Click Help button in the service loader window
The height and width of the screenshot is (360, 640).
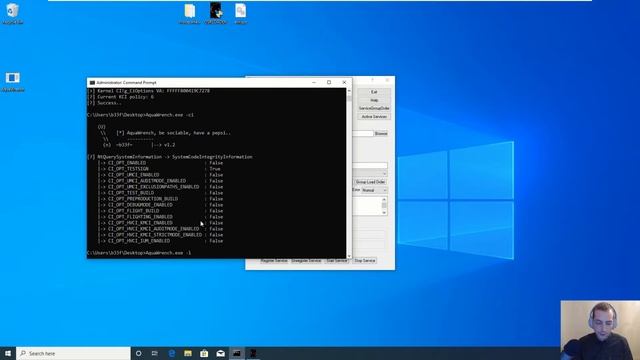(374, 100)
